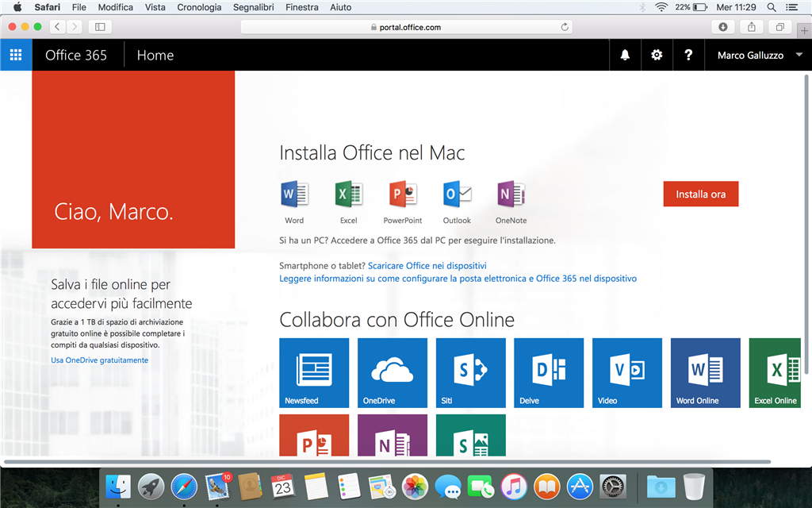Expand the Marco Galluzzo account menu
The image size is (812, 508).
[758, 55]
